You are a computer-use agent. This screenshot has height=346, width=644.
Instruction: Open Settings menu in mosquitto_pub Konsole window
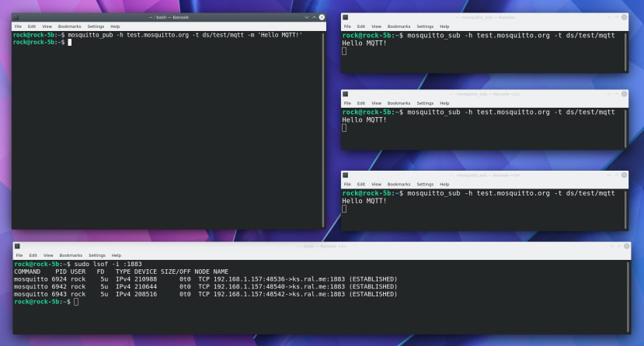click(x=96, y=26)
